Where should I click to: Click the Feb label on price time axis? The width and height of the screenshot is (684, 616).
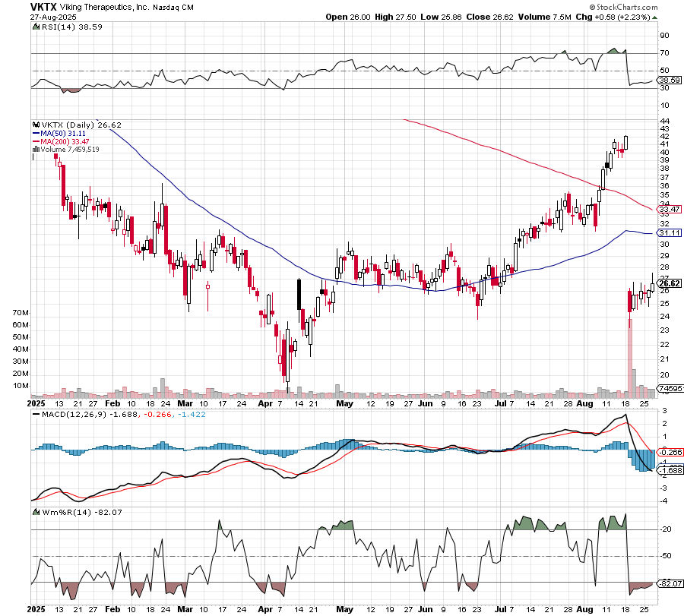click(x=112, y=403)
